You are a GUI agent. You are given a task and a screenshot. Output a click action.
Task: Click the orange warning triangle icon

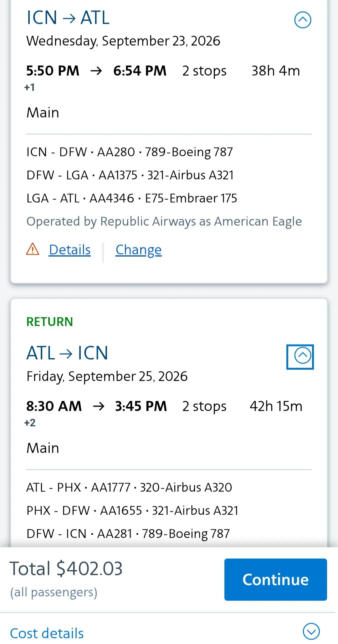[x=33, y=249]
